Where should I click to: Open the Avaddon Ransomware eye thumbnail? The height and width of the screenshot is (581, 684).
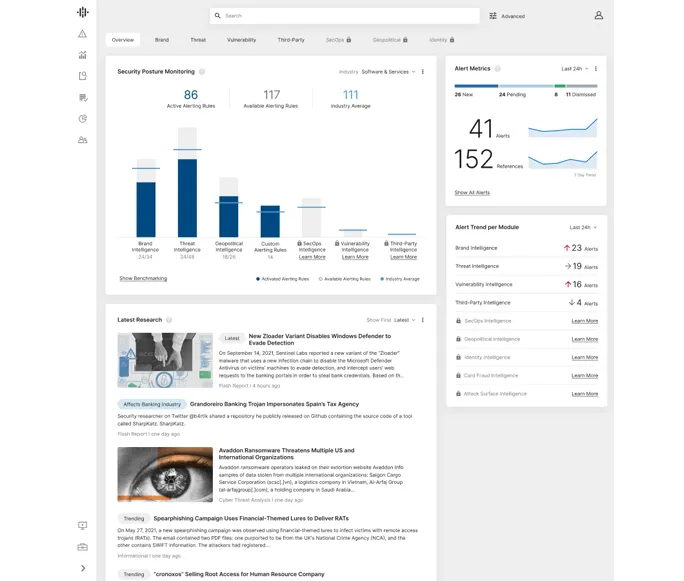(x=165, y=474)
